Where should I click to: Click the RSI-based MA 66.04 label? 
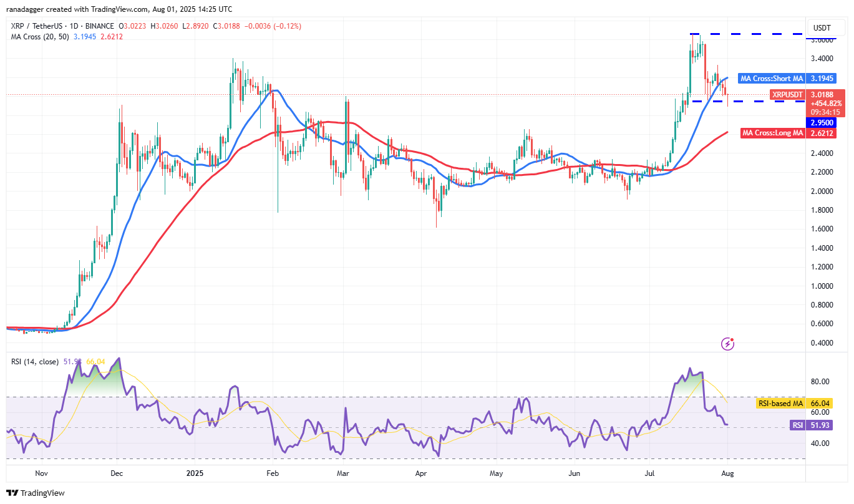[779, 404]
